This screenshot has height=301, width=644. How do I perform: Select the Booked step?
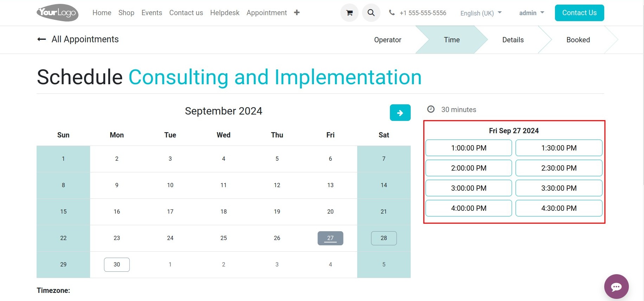click(578, 40)
